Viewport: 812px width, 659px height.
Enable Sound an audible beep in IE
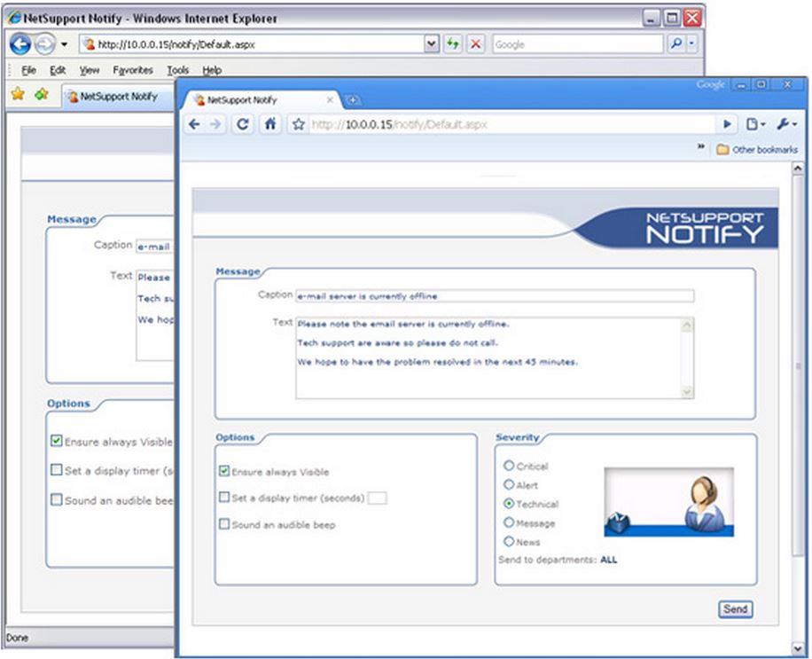coord(57,499)
